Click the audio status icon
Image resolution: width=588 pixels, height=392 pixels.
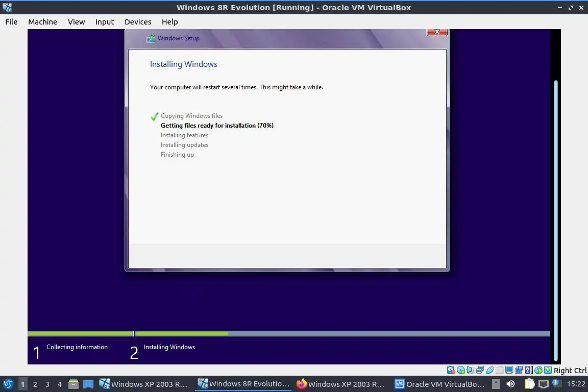(x=470, y=370)
